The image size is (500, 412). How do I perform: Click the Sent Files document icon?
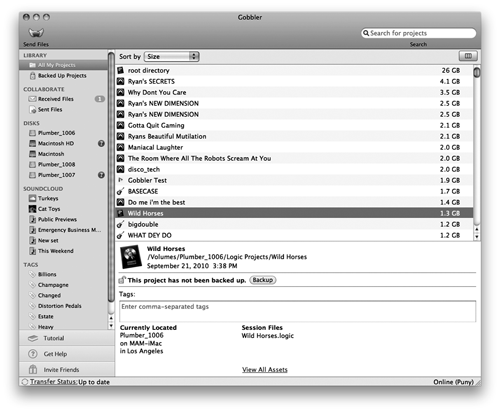click(32, 109)
